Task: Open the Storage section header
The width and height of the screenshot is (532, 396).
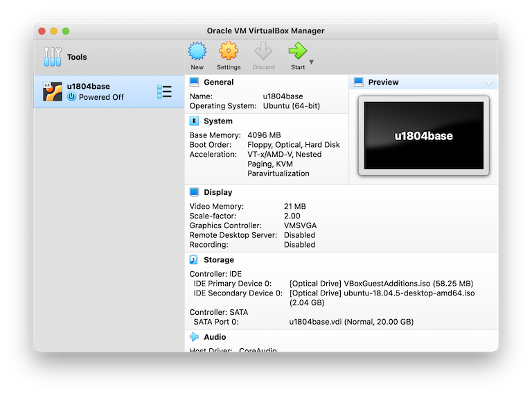Action: [x=219, y=260]
